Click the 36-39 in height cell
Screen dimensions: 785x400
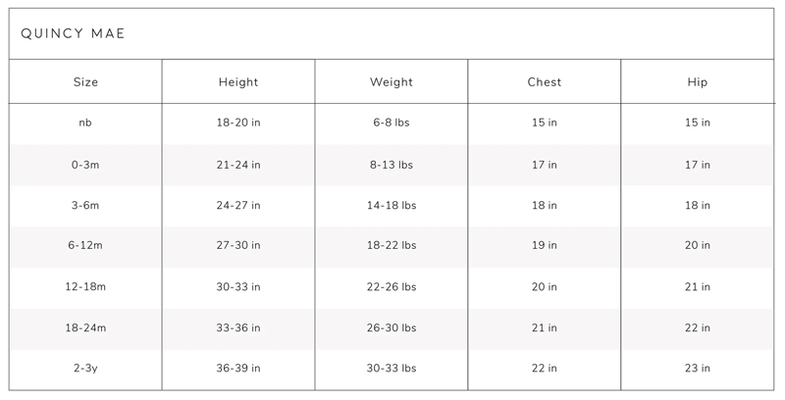tap(238, 369)
